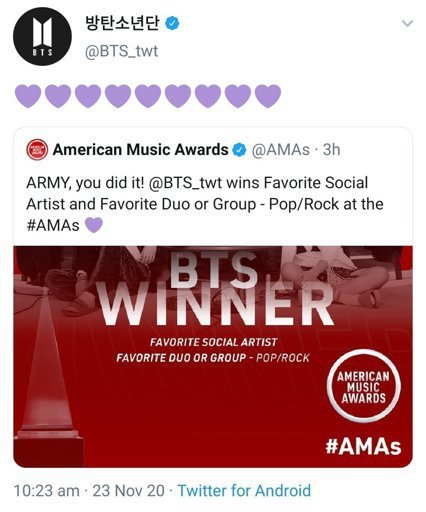Image resolution: width=426 pixels, height=512 pixels.
Task: Click the 10:23 am · 23 Nov 20 timestamp
Action: click(x=89, y=490)
